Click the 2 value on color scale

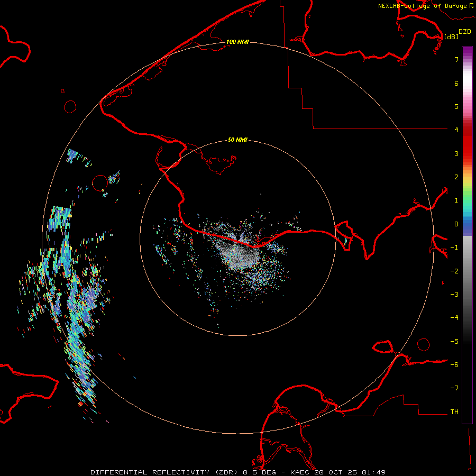point(456,177)
